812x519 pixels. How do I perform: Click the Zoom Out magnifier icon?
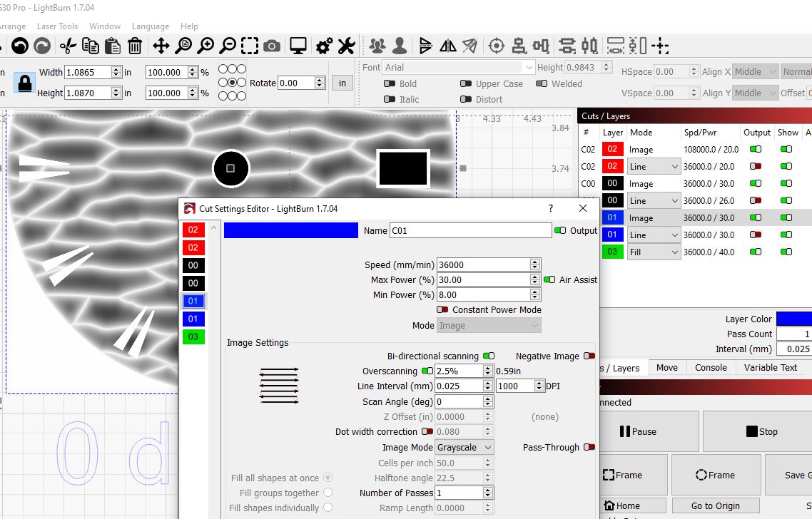click(228, 46)
